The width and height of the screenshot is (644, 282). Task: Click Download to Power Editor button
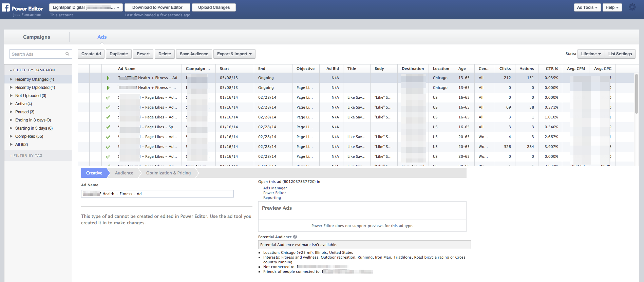pos(157,7)
